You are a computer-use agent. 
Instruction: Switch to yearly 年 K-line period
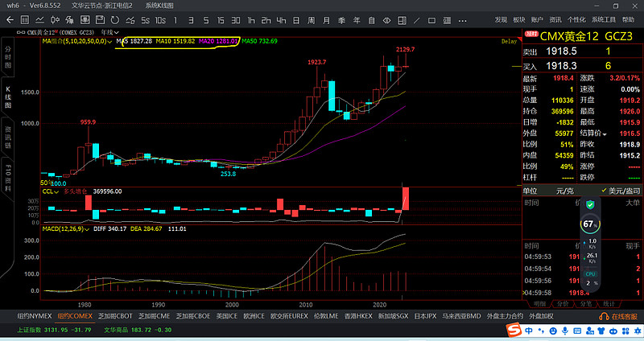pyautogui.click(x=357, y=20)
